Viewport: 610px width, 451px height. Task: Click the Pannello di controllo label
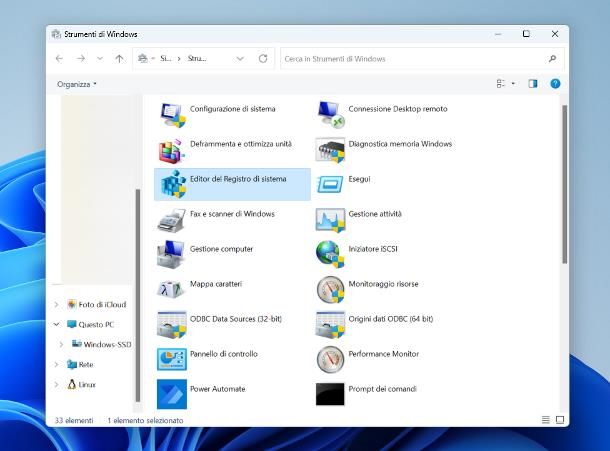pyautogui.click(x=224, y=354)
